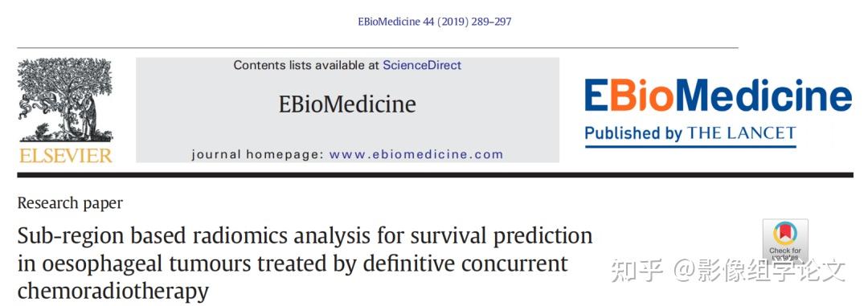Click the Contents lists available at text

pyautogui.click(x=307, y=65)
